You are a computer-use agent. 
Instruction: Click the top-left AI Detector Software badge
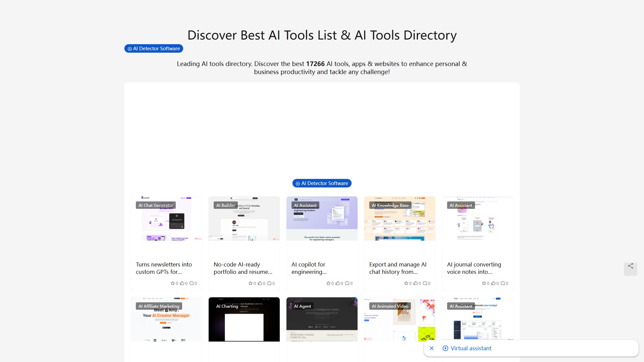pos(154,49)
